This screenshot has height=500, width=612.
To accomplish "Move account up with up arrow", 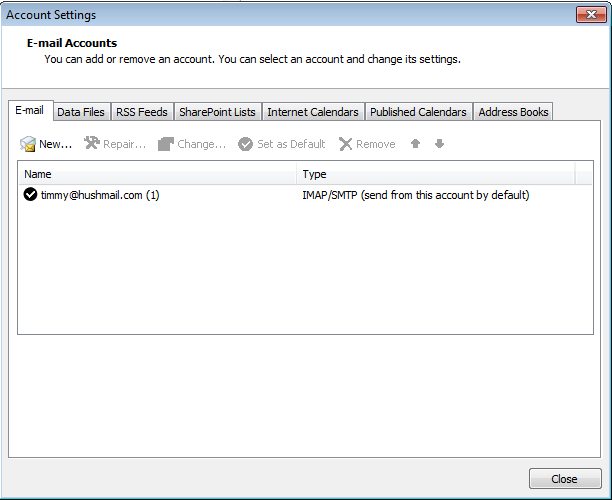I will [416, 144].
